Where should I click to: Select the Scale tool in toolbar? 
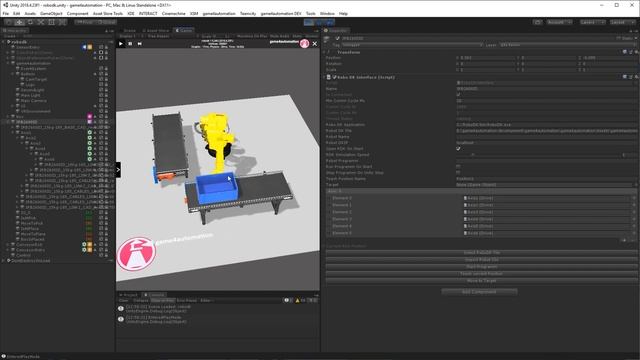click(x=41, y=22)
